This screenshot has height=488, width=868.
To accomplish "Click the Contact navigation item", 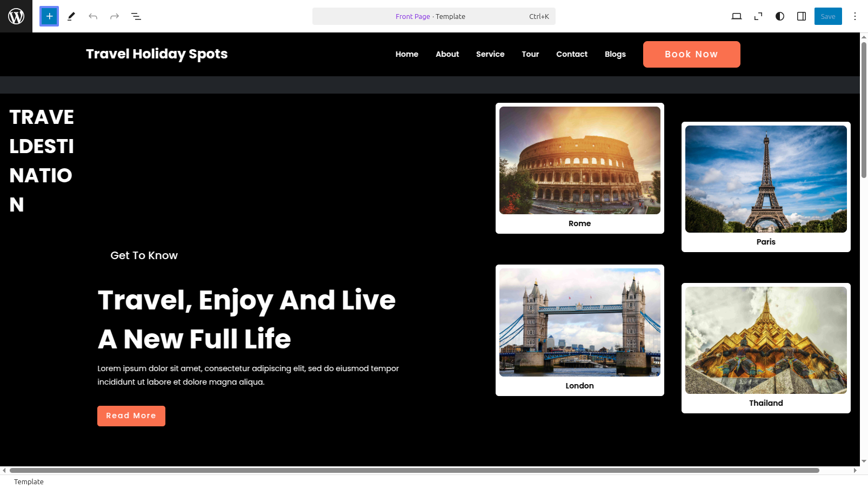I will point(572,54).
